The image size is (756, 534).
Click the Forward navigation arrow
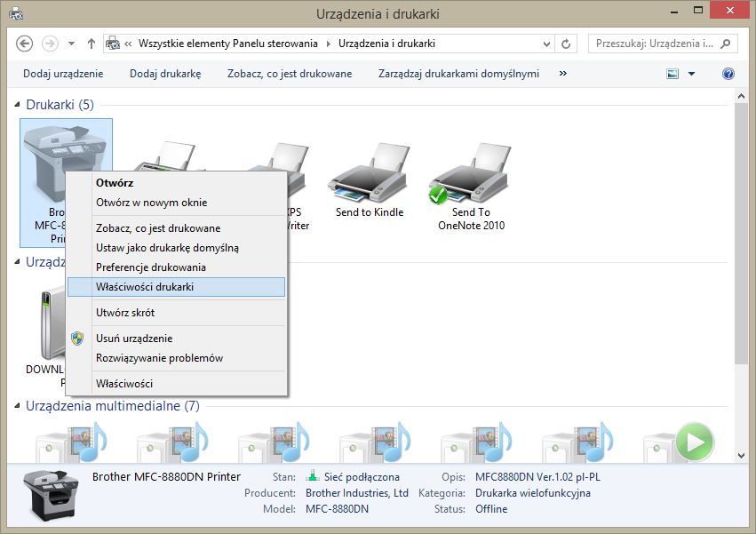click(50, 44)
